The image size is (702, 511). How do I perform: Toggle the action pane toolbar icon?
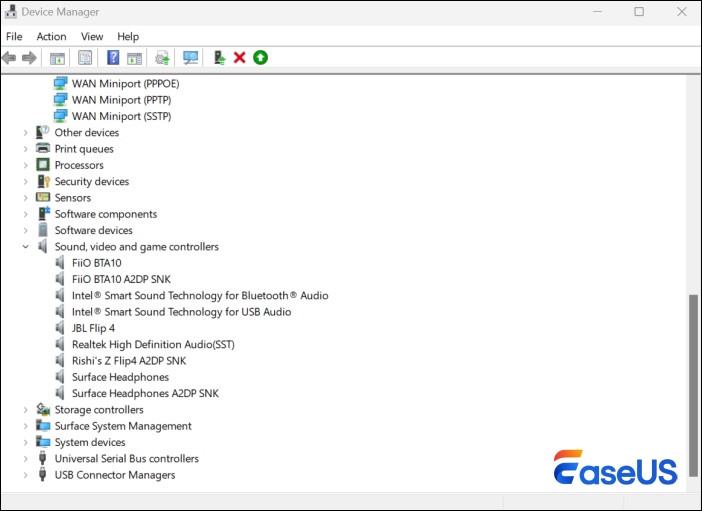[x=134, y=58]
